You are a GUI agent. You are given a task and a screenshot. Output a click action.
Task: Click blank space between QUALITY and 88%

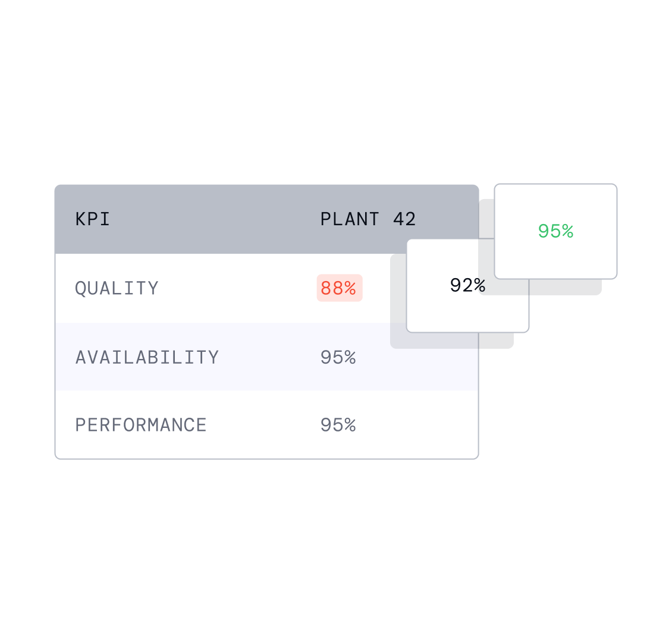(x=238, y=288)
